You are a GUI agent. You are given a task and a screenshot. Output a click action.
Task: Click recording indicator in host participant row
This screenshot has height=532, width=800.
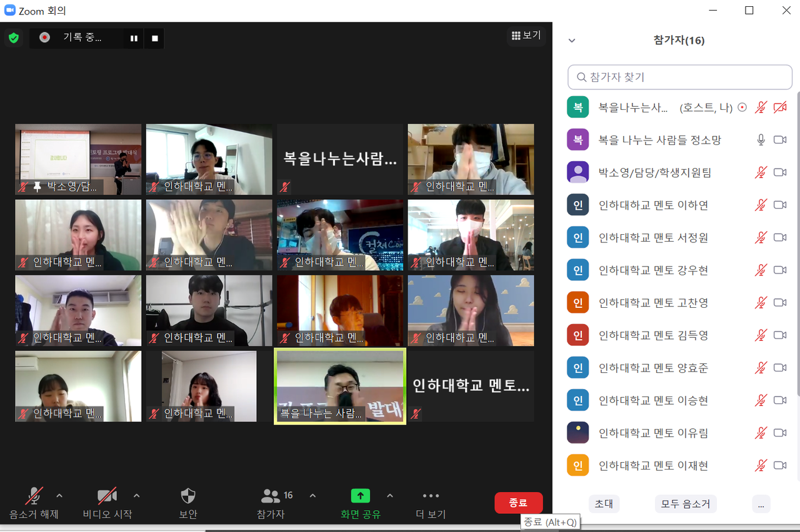pos(742,107)
